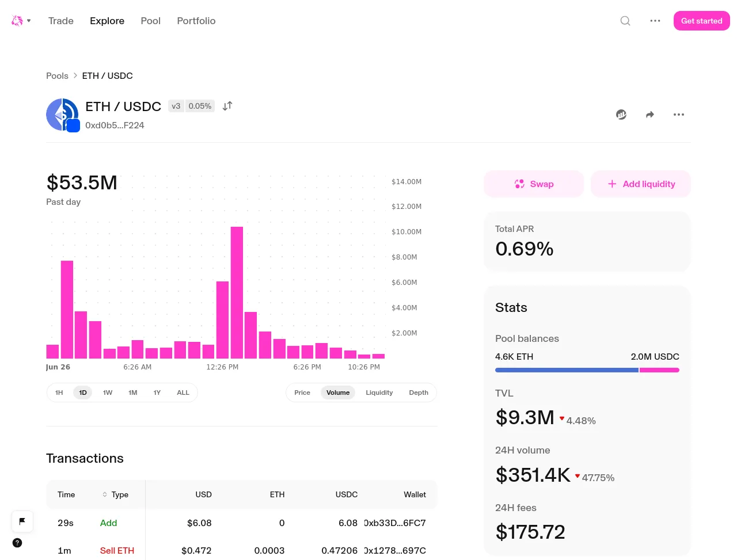This screenshot has width=737, height=560.
Task: Navigate to the Portfolio tab
Action: (x=196, y=21)
